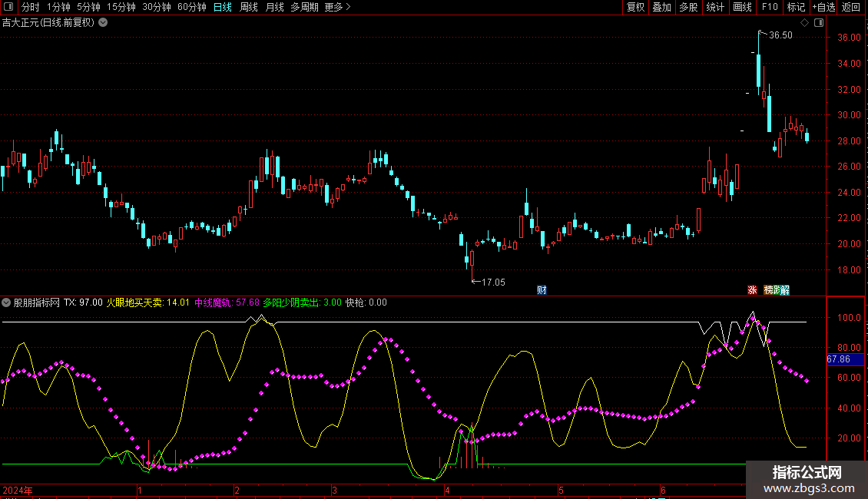The image size is (868, 499).
Task: Click the panel layout icon at top-left
Action: (x=8, y=7)
